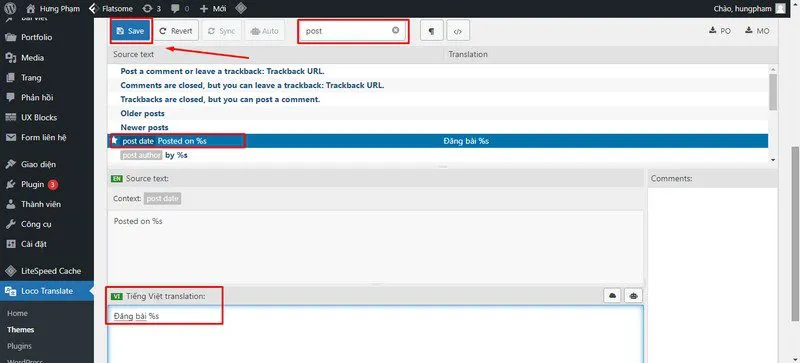Click the Media sidebar icon
The height and width of the screenshot is (363, 800).
click(10, 58)
